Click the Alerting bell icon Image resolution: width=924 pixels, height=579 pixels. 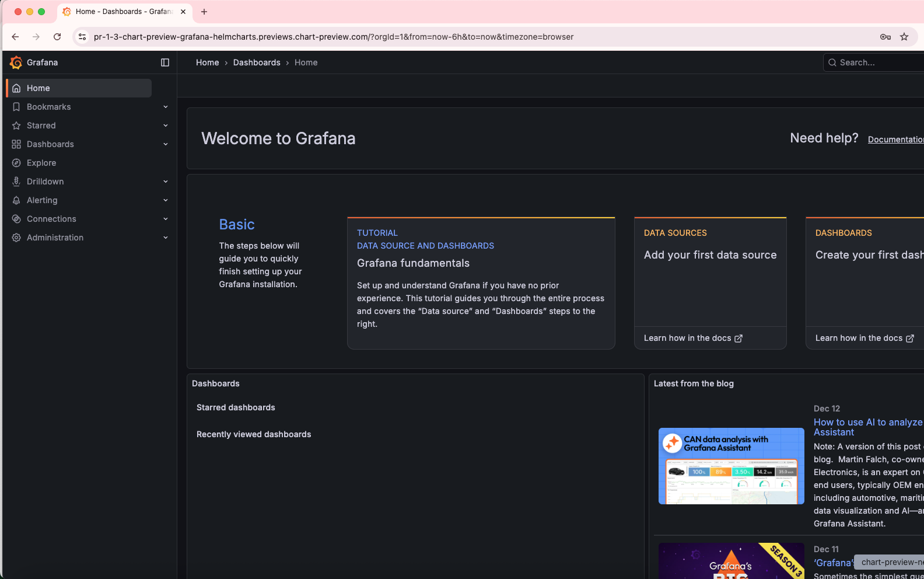(16, 200)
